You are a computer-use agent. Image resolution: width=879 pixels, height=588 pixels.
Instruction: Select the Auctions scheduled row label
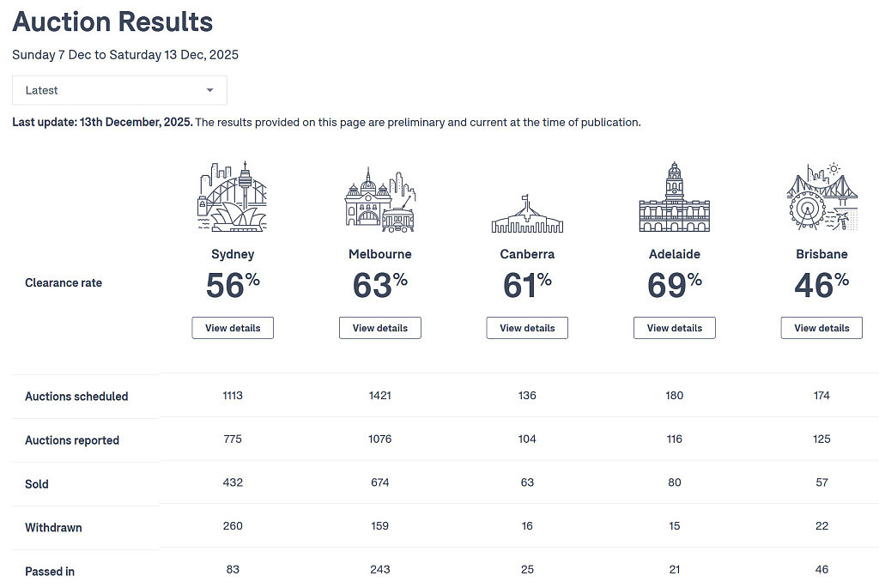76,397
